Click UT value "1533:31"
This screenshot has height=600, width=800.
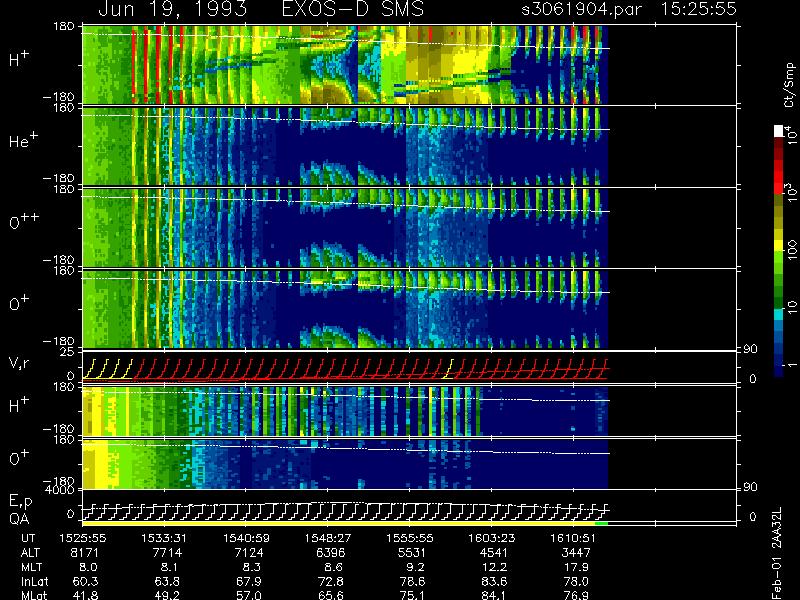[x=164, y=538]
